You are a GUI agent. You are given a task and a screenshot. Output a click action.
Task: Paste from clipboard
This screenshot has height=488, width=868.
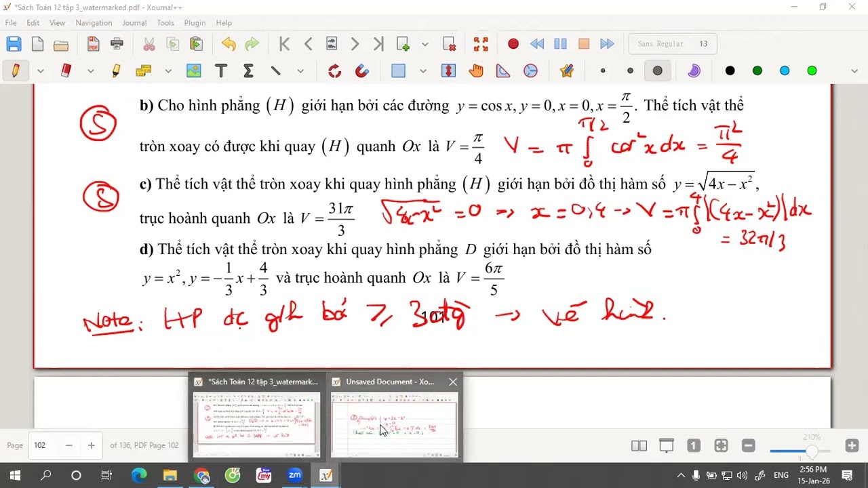(196, 44)
